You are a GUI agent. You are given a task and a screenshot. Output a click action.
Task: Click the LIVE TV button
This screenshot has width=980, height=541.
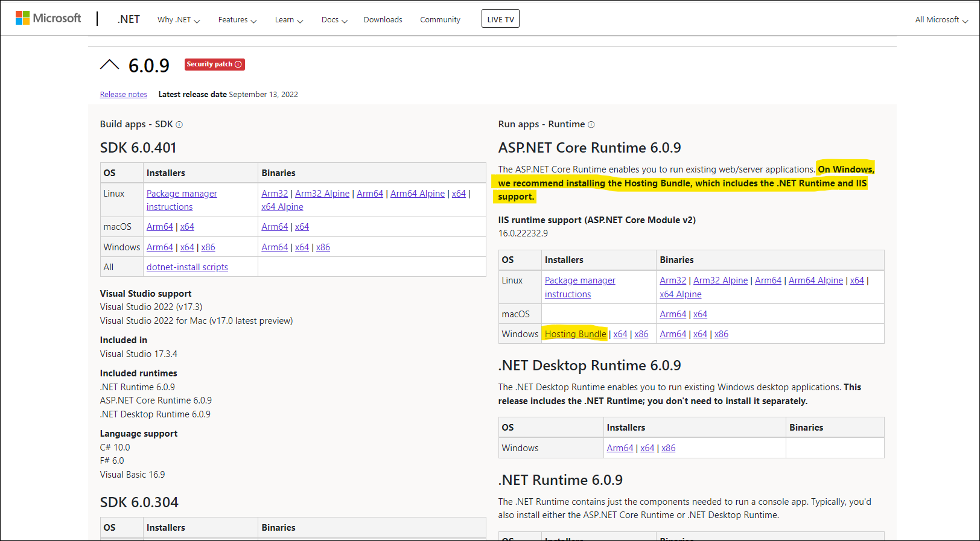pos(500,19)
